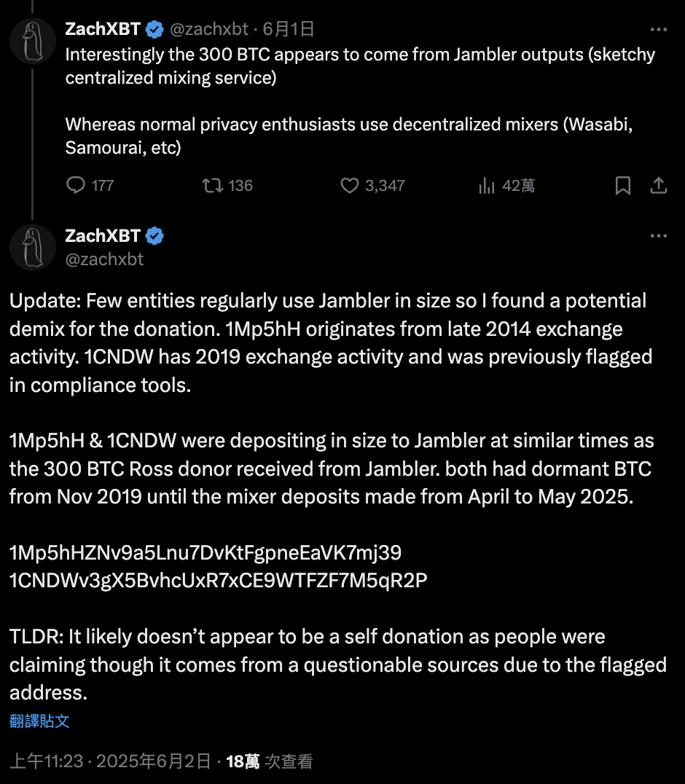This screenshot has height=784, width=685.
Task: Click the reply icon with 177 comments
Action: [x=76, y=186]
